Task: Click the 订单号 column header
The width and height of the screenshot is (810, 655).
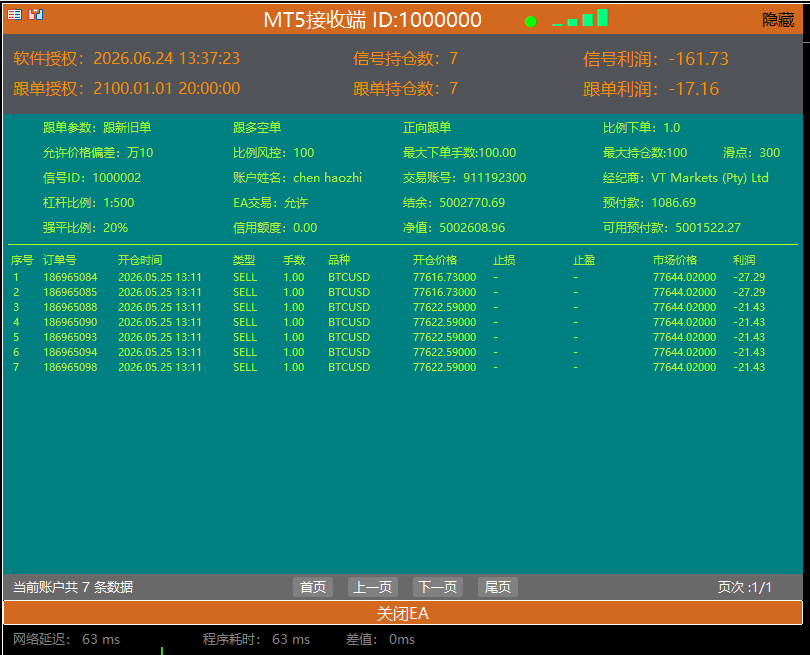Action: 59,260
